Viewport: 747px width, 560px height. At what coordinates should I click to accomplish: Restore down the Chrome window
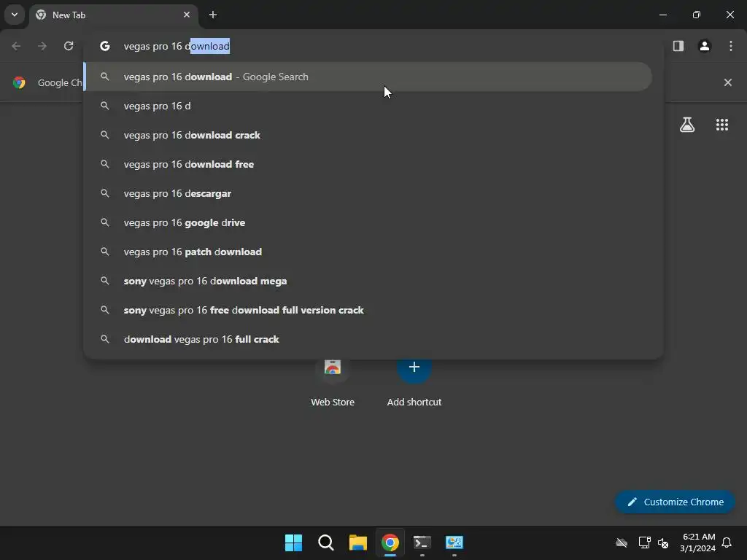pyautogui.click(x=697, y=15)
